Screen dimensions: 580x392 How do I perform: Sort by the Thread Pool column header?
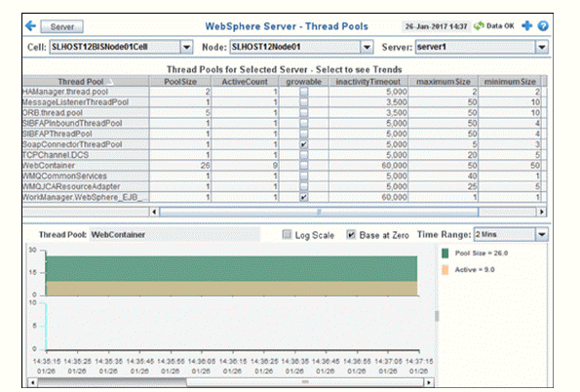point(86,82)
